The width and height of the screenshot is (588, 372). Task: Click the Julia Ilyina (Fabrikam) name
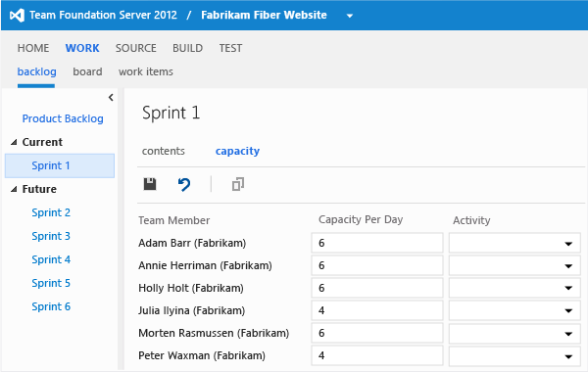click(192, 310)
